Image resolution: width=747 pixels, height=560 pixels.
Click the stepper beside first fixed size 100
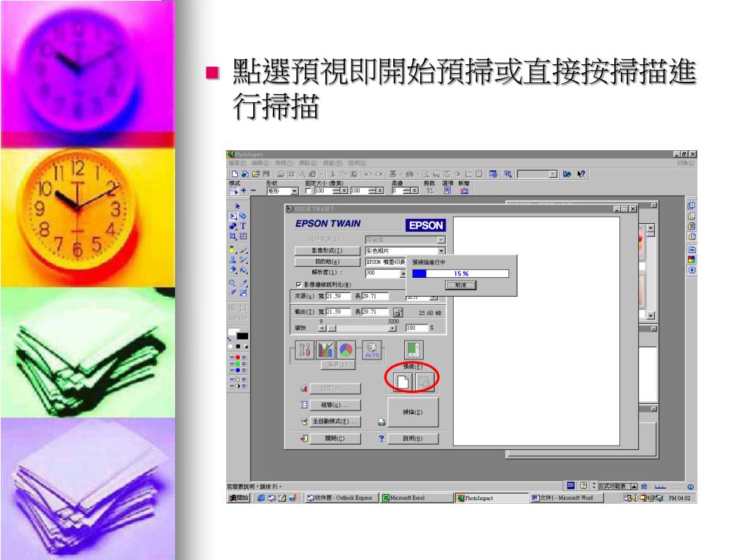340,191
